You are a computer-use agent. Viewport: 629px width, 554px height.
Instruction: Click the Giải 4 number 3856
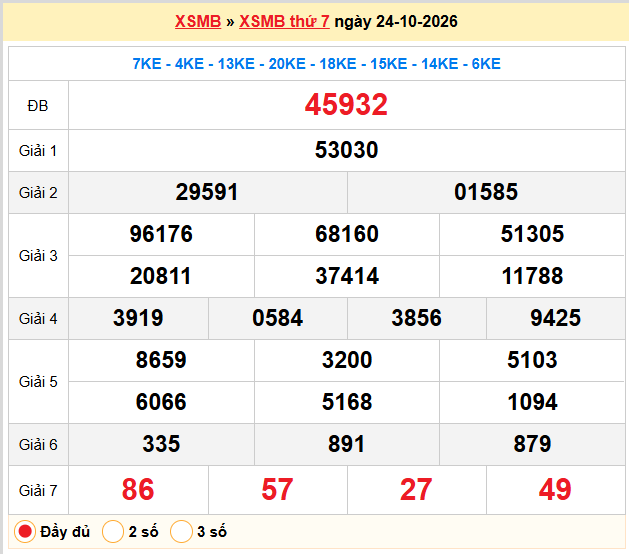pos(416,318)
